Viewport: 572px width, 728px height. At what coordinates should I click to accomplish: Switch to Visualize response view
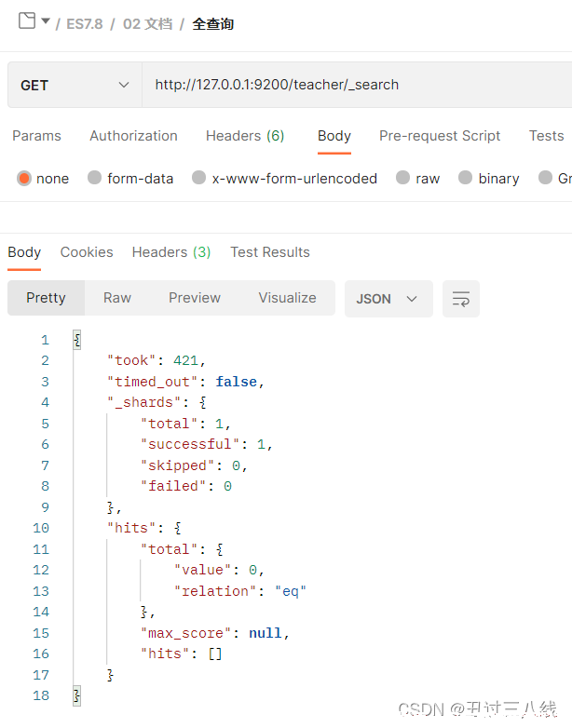287,298
